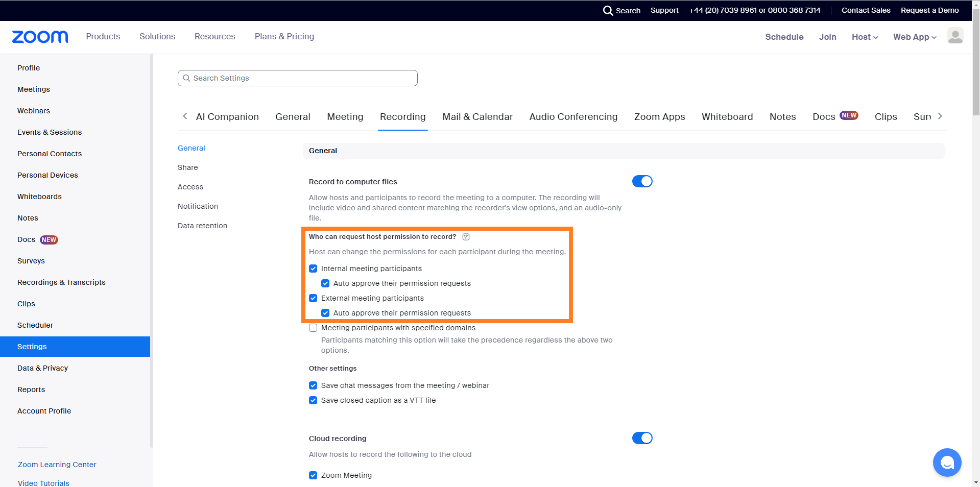This screenshot has width=980, height=487.
Task: Jump to Share section
Action: (x=188, y=167)
